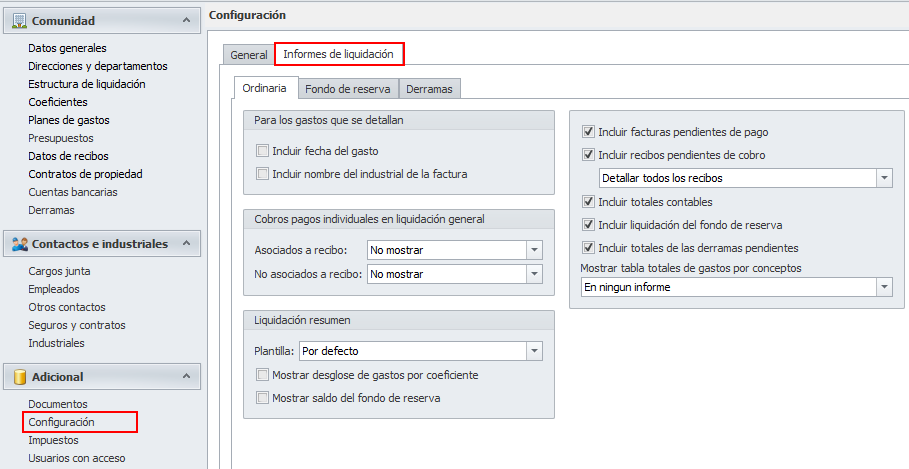Enable Incluir fecha del gasto checkbox
Image resolution: width=909 pixels, height=469 pixels.
click(x=263, y=151)
